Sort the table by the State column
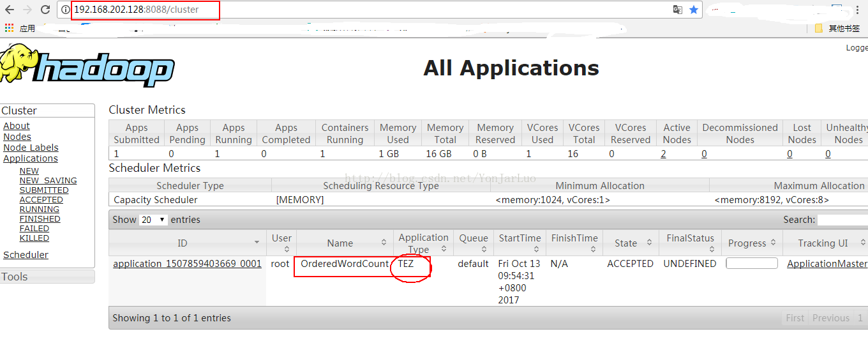The width and height of the screenshot is (868, 343). click(x=631, y=243)
